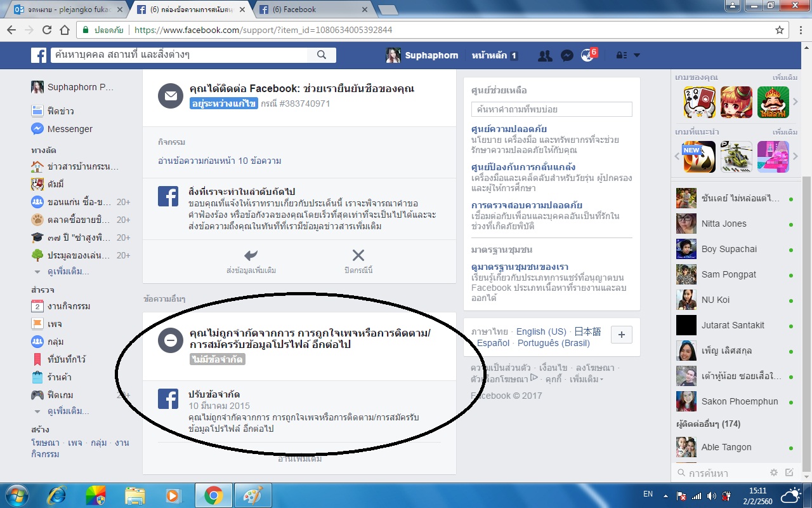Open privacy shortcuts lock icon
Viewport: 812px width, 508px height.
coord(622,55)
